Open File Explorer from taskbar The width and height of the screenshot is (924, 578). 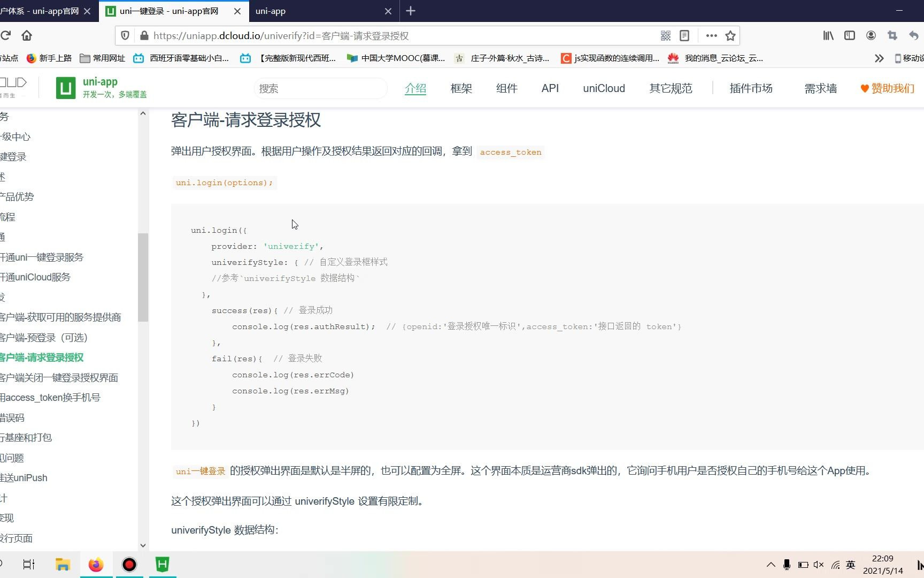[x=63, y=565]
